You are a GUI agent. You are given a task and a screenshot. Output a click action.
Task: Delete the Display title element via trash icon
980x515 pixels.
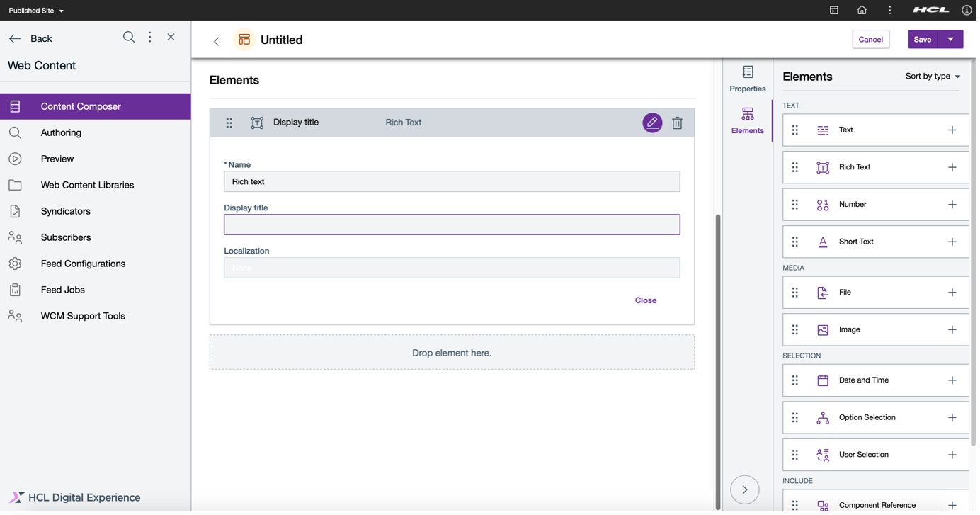pos(677,123)
